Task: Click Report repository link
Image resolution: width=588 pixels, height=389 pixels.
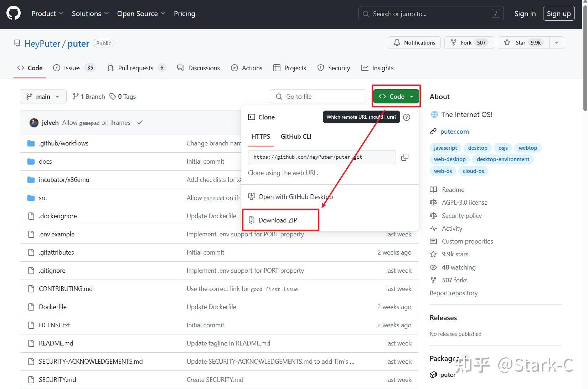Action: tap(454, 293)
